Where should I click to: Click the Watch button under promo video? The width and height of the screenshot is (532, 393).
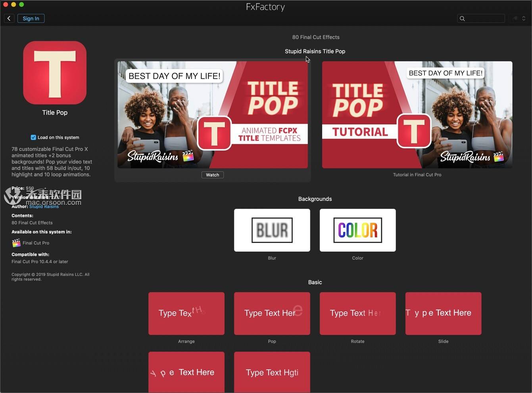(213, 175)
